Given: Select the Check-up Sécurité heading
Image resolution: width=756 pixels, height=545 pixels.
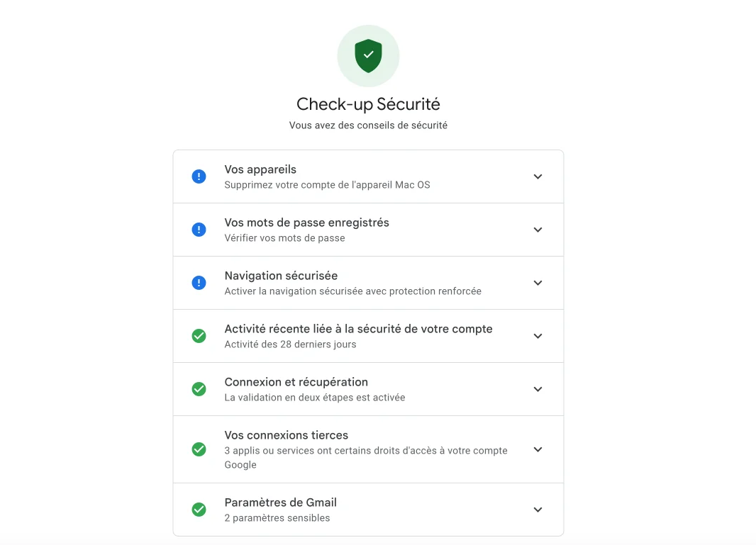Looking at the screenshot, I should click(368, 103).
